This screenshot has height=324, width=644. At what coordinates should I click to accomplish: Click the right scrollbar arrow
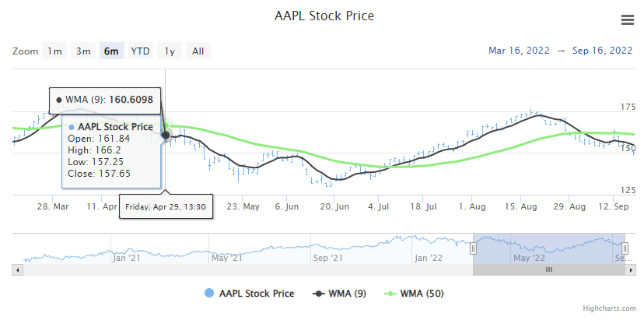630,269
